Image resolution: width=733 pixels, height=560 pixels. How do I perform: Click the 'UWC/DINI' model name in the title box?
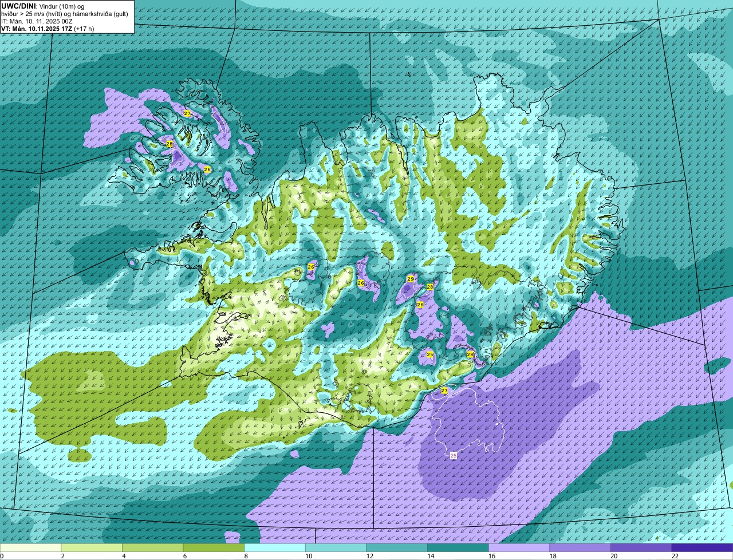18,6
